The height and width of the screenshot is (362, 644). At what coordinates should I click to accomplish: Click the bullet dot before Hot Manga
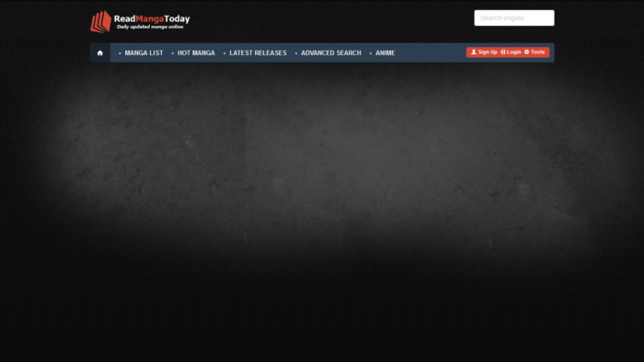(x=173, y=53)
